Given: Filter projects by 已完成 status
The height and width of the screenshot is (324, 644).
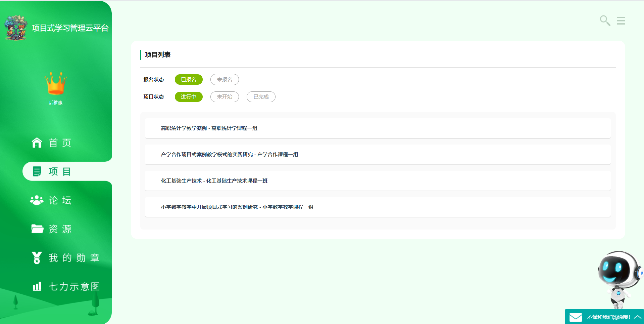Looking at the screenshot, I should coord(261,97).
